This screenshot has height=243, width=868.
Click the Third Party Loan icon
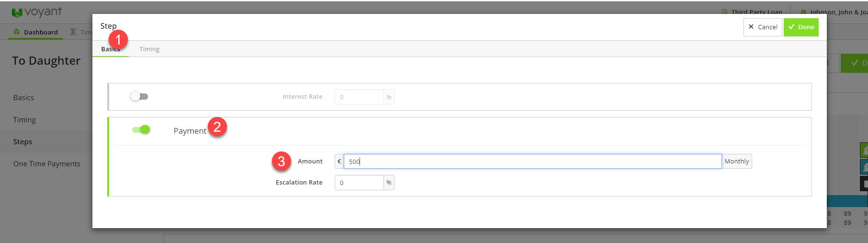(x=724, y=12)
